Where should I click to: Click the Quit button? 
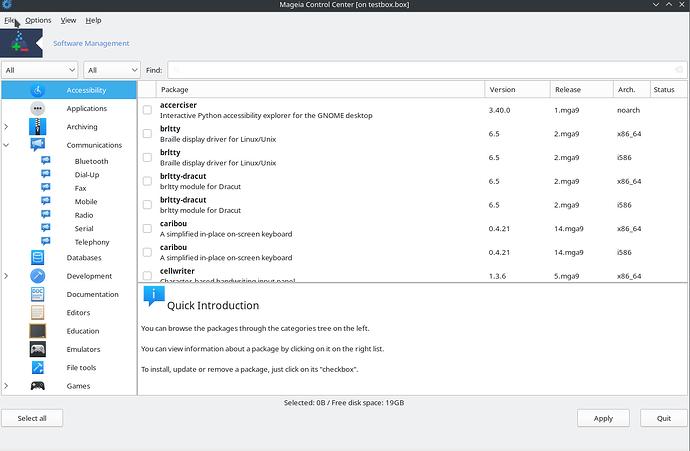tap(664, 418)
